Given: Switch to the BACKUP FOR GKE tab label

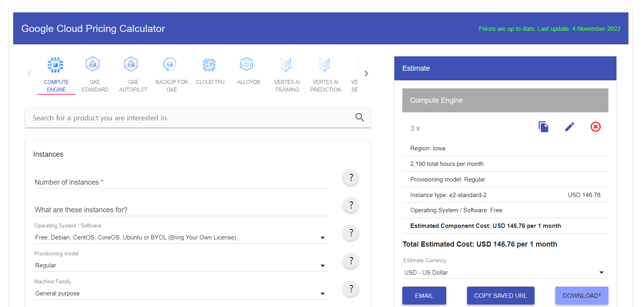Looking at the screenshot, I should (172, 86).
